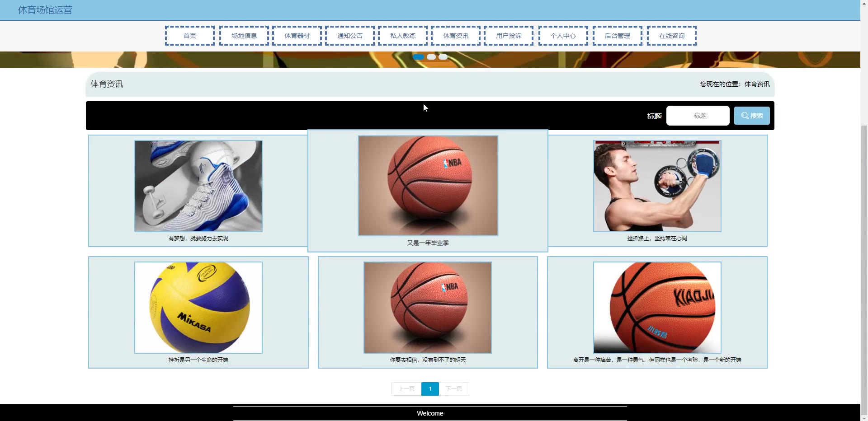Viewport: 868px width, 421px height.
Task: Click the 您现在的位置：体育资讯 breadcrumb
Action: (735, 84)
